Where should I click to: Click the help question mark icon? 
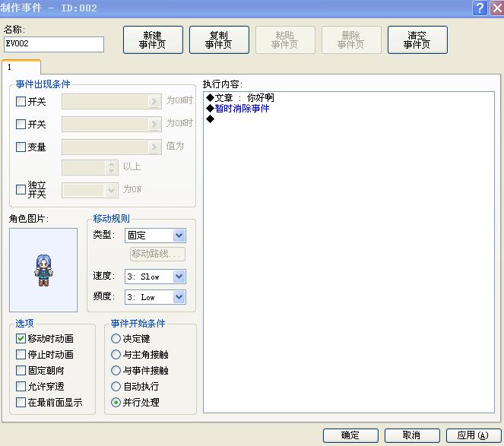pos(480,8)
